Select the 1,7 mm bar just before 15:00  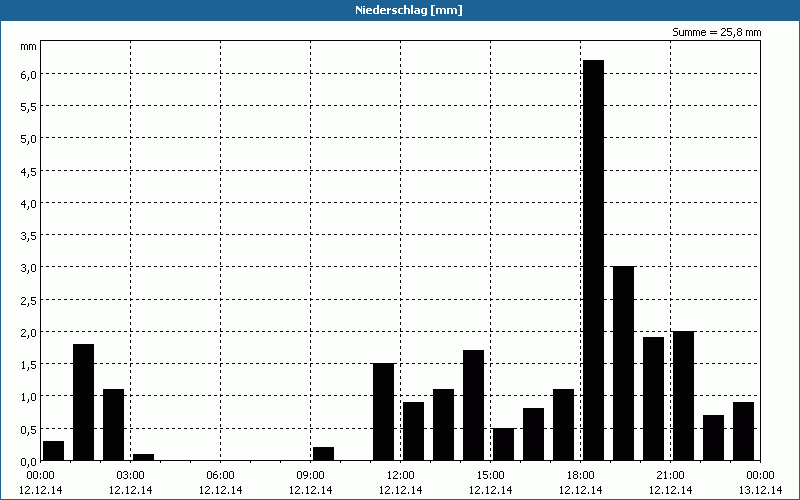(473, 406)
